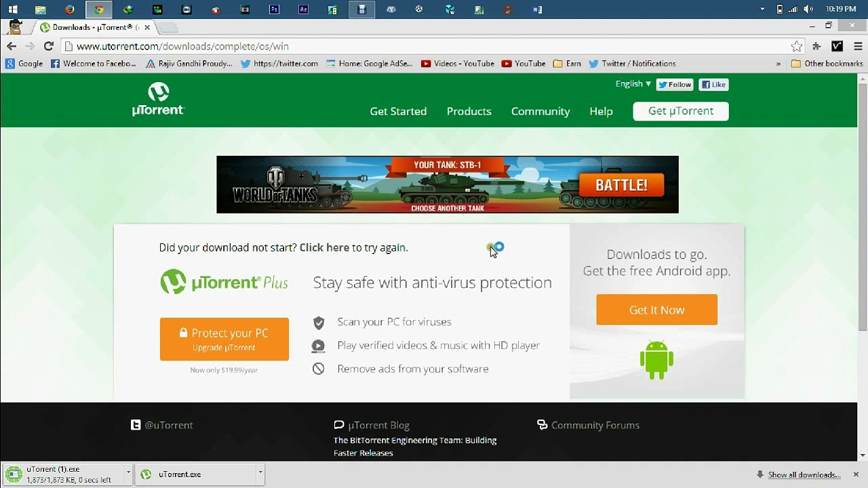The height and width of the screenshot is (488, 868).
Task: Open the Welcome to Facebook bookmark
Action: 94,64
